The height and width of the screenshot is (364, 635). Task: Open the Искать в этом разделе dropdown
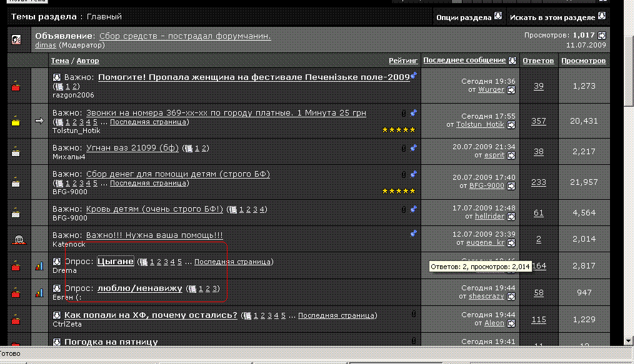coord(557,17)
